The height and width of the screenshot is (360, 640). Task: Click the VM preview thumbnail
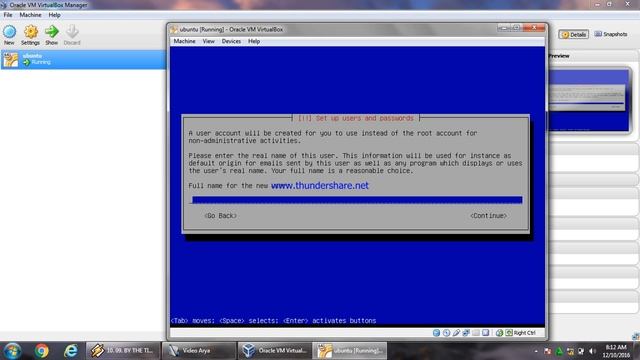click(x=589, y=100)
